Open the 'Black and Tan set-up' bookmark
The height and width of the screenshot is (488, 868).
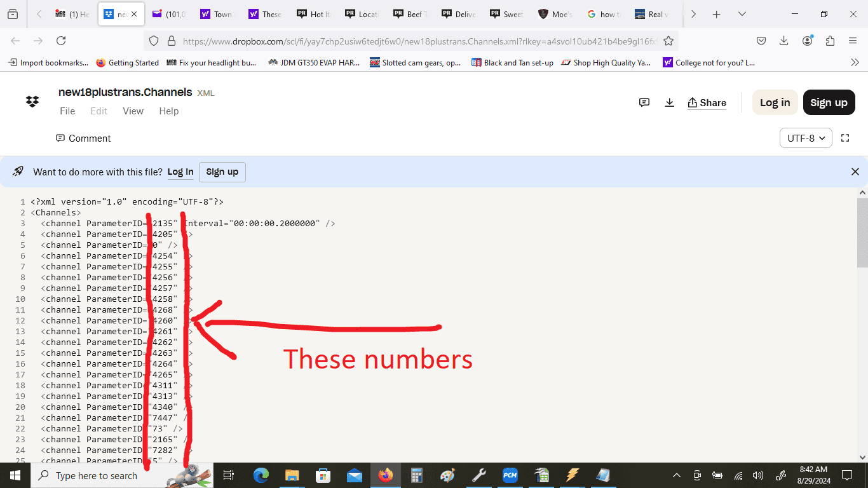[x=512, y=62]
